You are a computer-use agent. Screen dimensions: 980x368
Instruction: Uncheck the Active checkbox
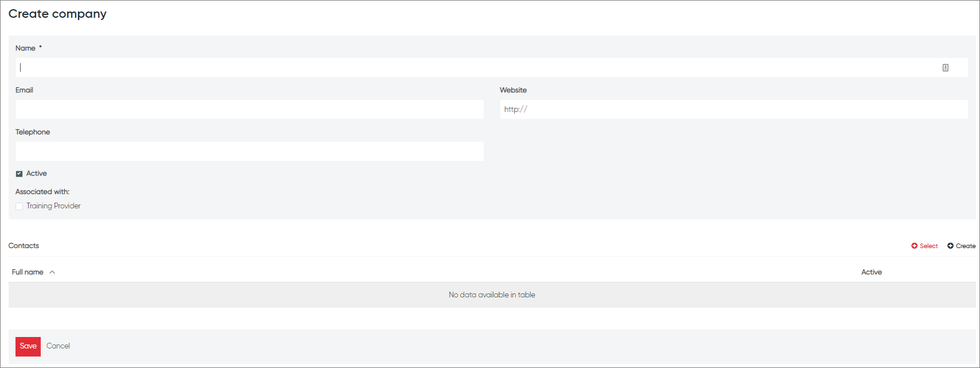19,174
